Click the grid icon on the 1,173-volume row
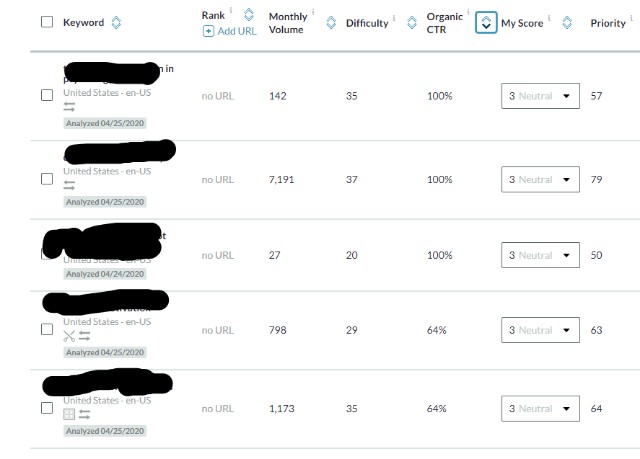Viewport: 640px width, 459px height. 69,415
